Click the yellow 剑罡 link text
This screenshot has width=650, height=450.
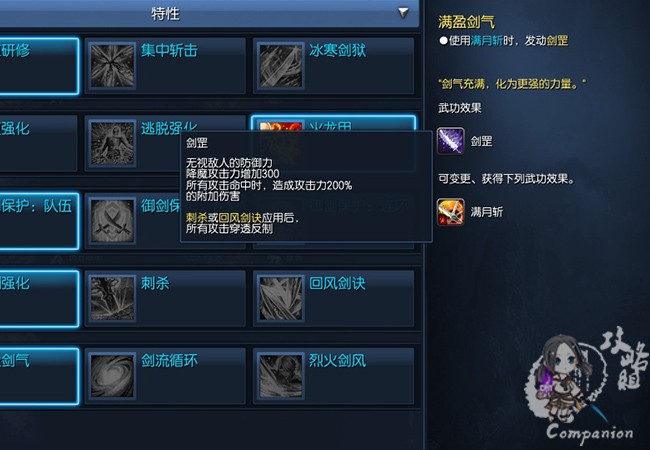coord(557,41)
